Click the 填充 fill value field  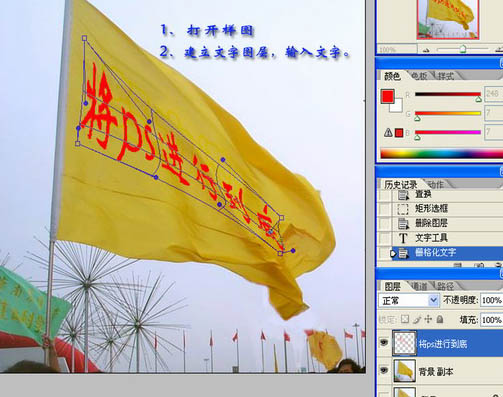(492, 320)
